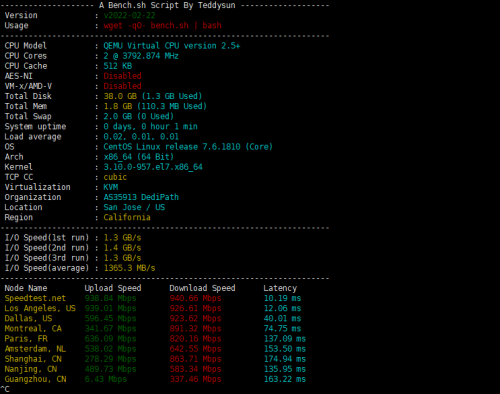
Task: Click the Download Speed column header
Action: tap(202, 288)
